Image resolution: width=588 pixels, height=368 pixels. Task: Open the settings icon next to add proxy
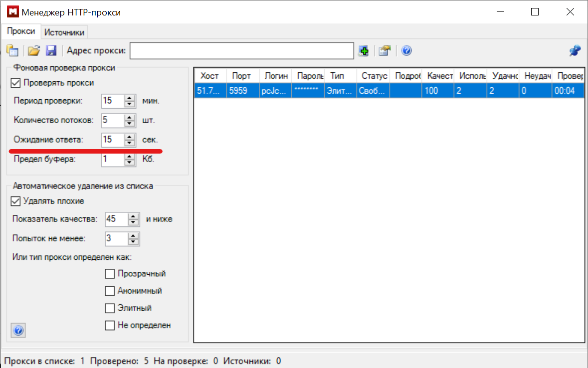(x=384, y=50)
